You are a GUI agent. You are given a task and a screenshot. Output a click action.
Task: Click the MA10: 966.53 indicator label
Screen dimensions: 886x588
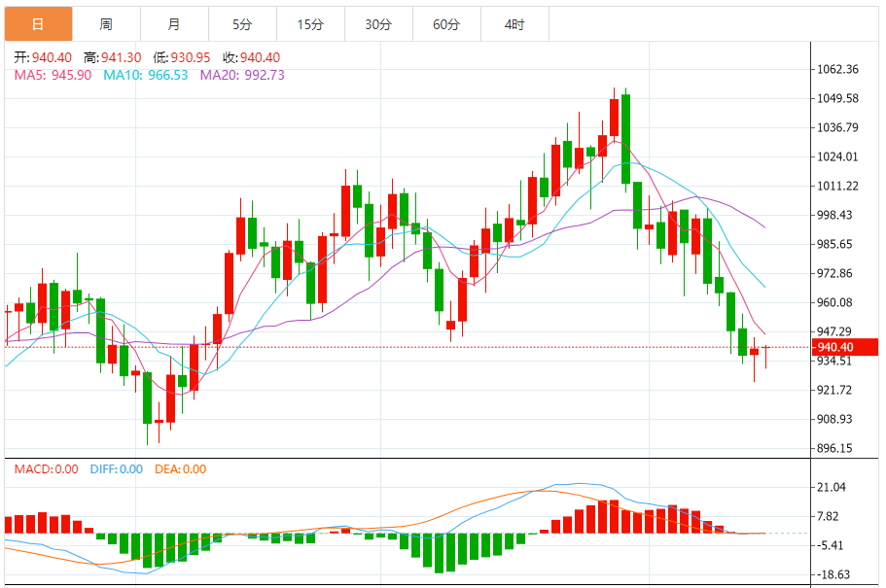click(146, 75)
